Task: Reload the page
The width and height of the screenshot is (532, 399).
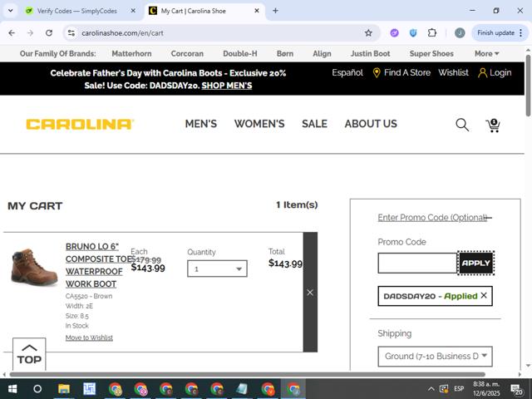Action: (x=49, y=33)
